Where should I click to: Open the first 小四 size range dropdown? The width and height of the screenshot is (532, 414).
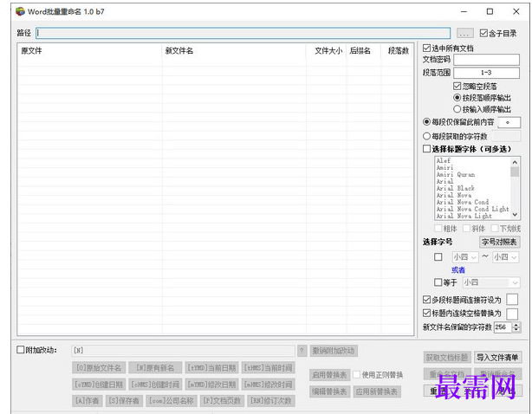click(x=465, y=257)
